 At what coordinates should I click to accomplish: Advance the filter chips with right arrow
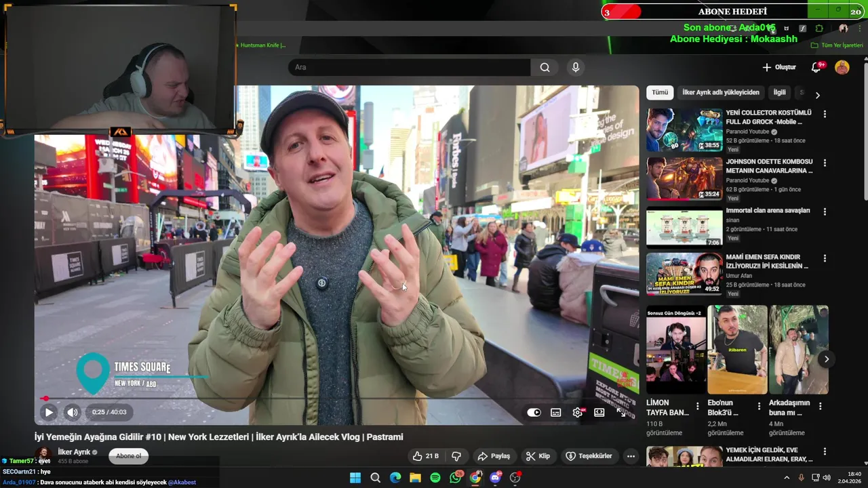[817, 96]
